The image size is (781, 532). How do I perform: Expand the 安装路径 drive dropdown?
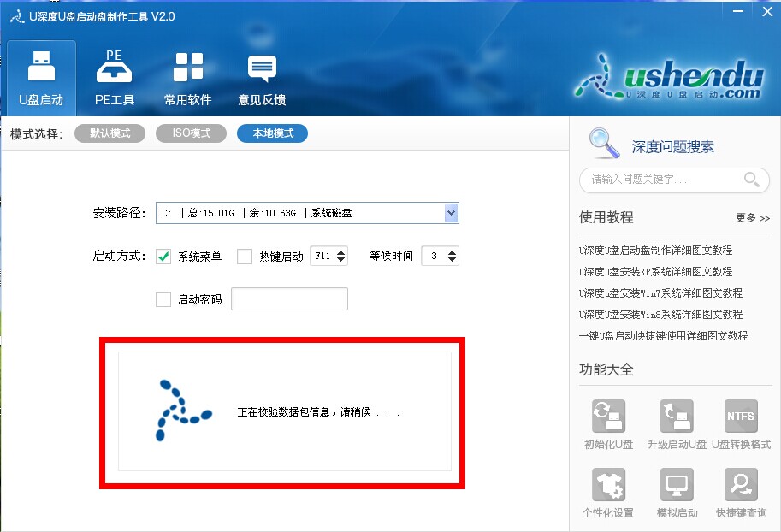tap(452, 213)
